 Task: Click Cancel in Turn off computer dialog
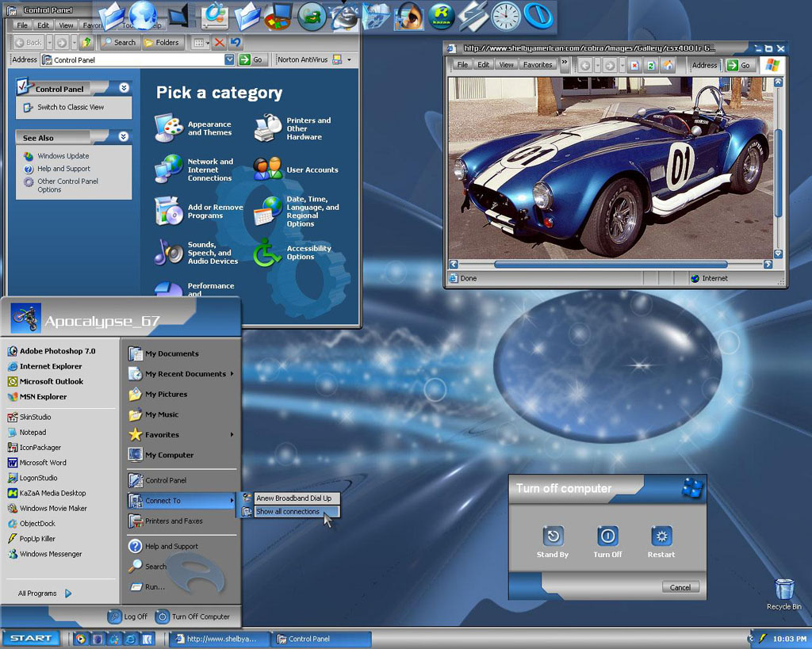[680, 587]
